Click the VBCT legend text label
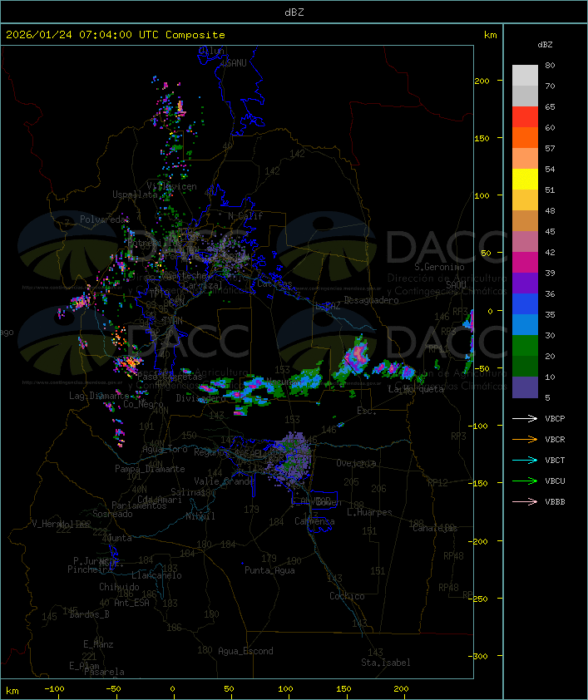This screenshot has height=700, width=588. pos(555,461)
